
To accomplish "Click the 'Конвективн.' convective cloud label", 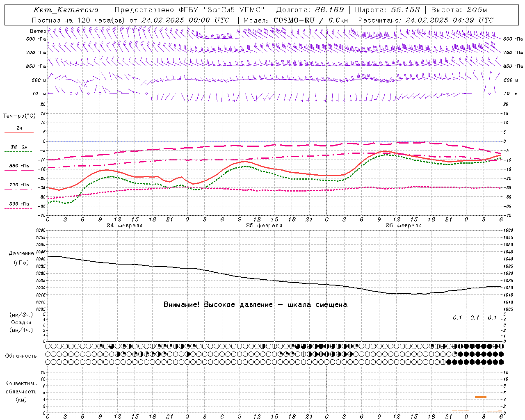I will click(x=21, y=383).
